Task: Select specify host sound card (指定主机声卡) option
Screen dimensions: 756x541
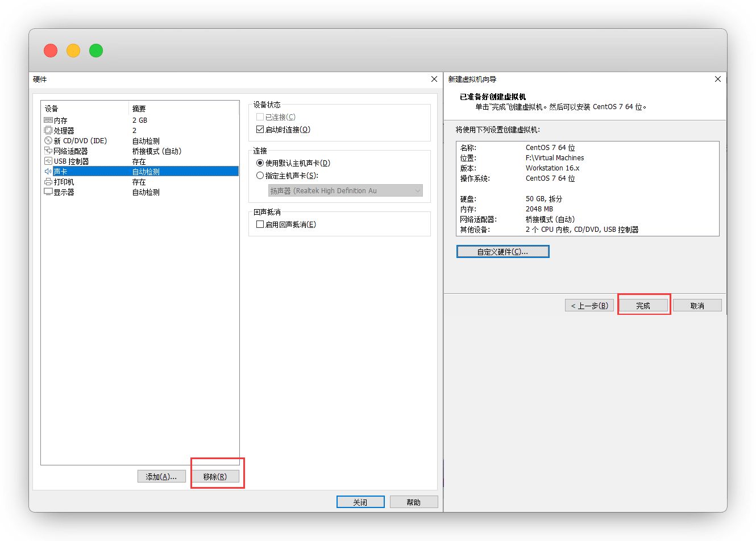Action: pos(260,176)
